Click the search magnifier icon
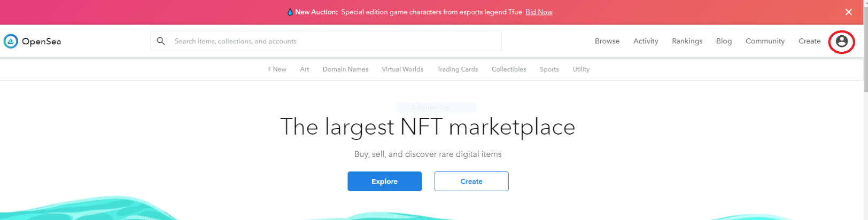The width and height of the screenshot is (868, 220). [x=161, y=41]
